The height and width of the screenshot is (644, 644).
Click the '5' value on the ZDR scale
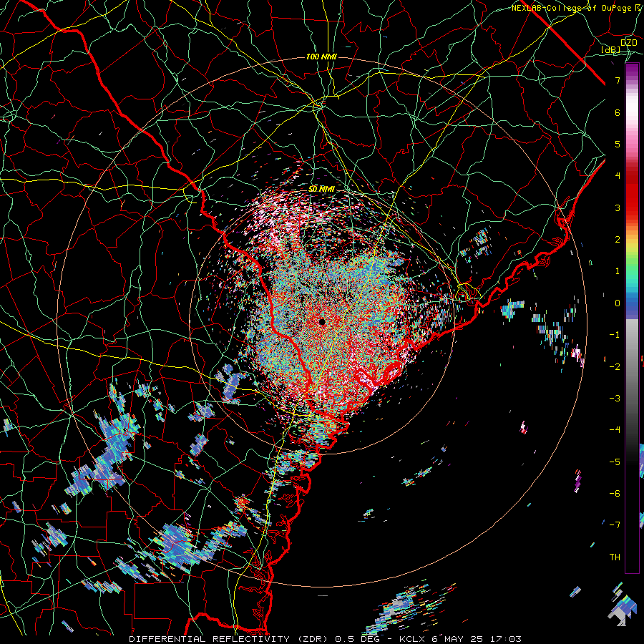tap(618, 144)
